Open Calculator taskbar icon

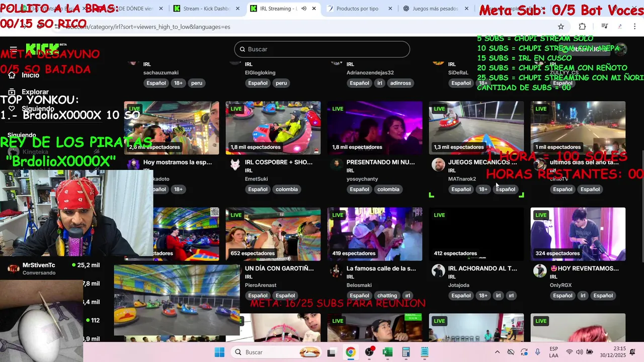406,352
